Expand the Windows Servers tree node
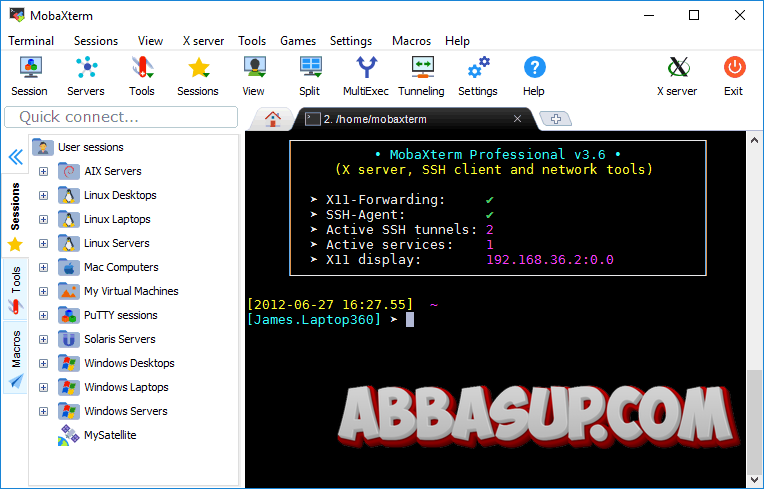The image size is (764, 489). [43, 411]
